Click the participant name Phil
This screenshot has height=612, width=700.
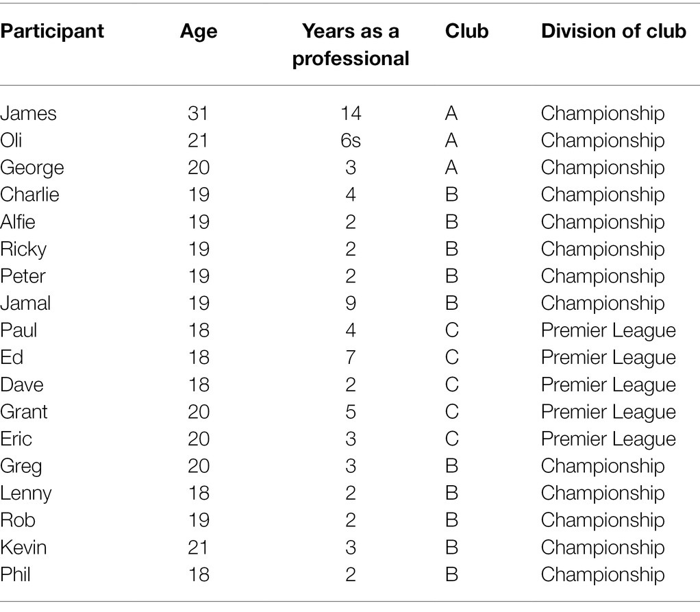(15, 574)
